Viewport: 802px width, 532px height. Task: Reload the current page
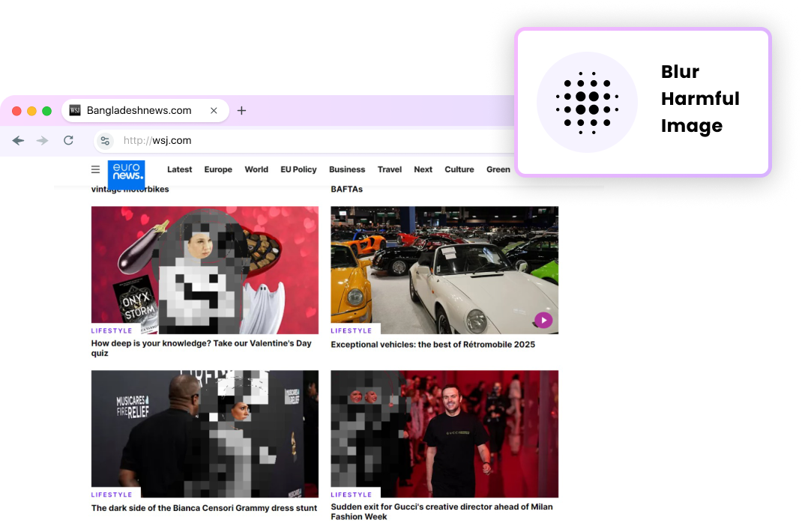click(x=67, y=140)
